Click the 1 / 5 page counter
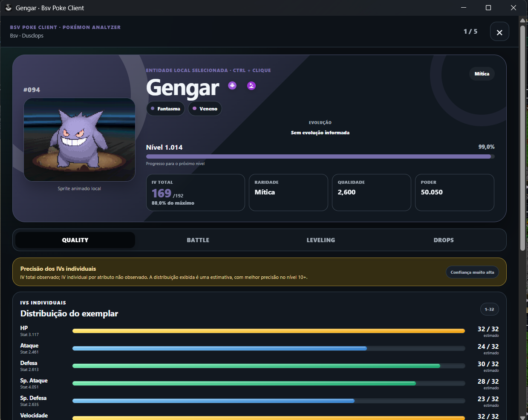528x420 pixels. pyautogui.click(x=470, y=32)
